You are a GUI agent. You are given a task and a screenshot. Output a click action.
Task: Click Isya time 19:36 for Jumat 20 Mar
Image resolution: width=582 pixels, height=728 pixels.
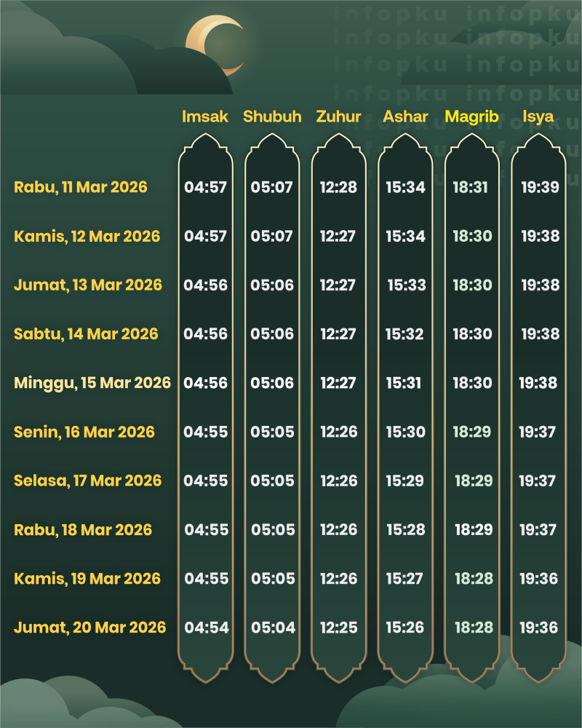tap(538, 628)
